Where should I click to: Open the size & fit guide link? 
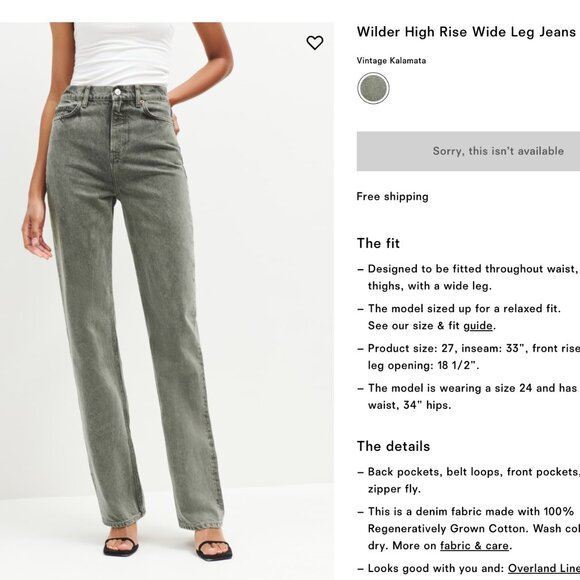click(x=478, y=326)
